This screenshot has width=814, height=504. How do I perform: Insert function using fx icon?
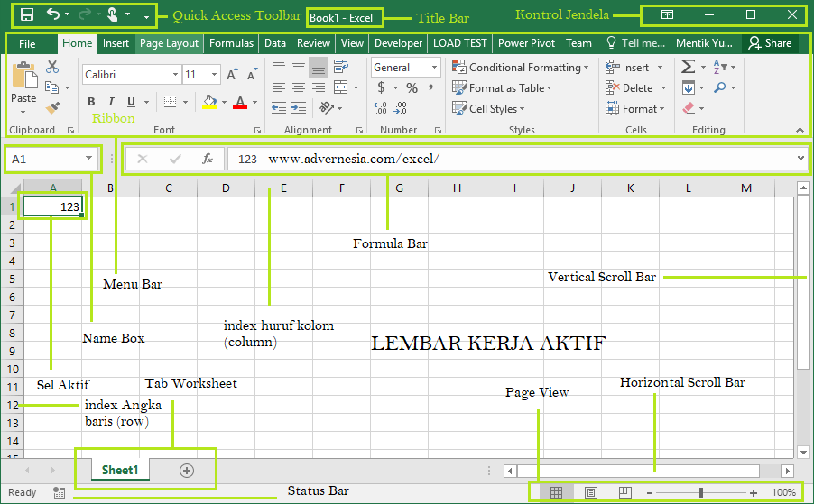(x=208, y=159)
